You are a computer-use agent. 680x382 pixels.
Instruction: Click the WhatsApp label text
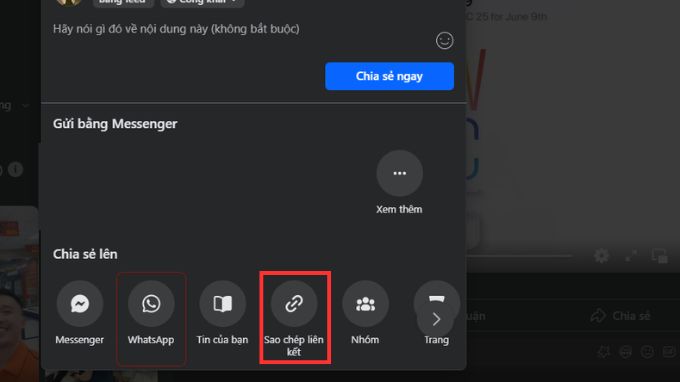point(151,340)
